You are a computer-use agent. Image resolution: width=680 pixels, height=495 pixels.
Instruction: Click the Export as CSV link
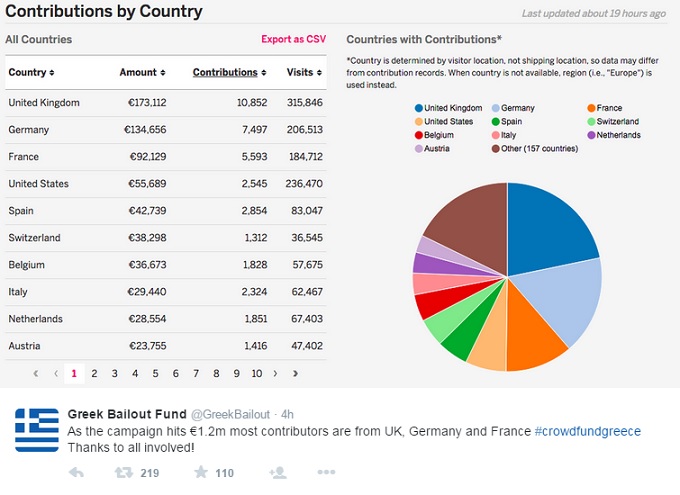293,39
